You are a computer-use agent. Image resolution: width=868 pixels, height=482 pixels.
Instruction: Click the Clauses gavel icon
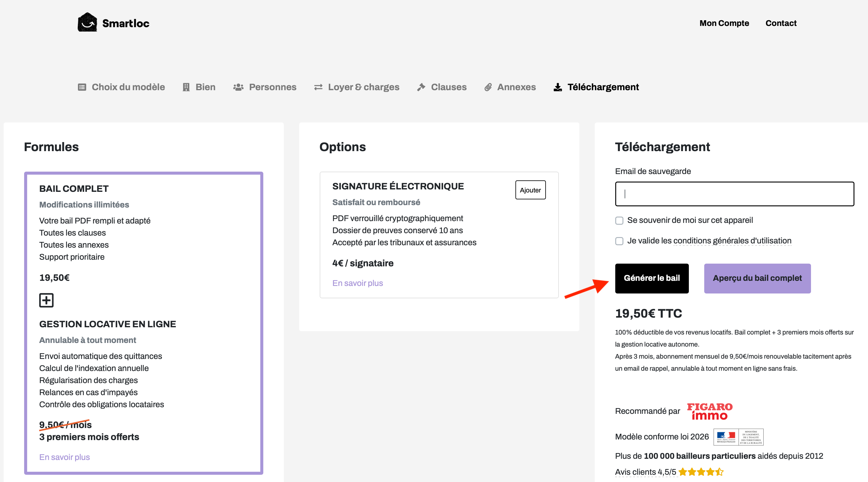[421, 87]
